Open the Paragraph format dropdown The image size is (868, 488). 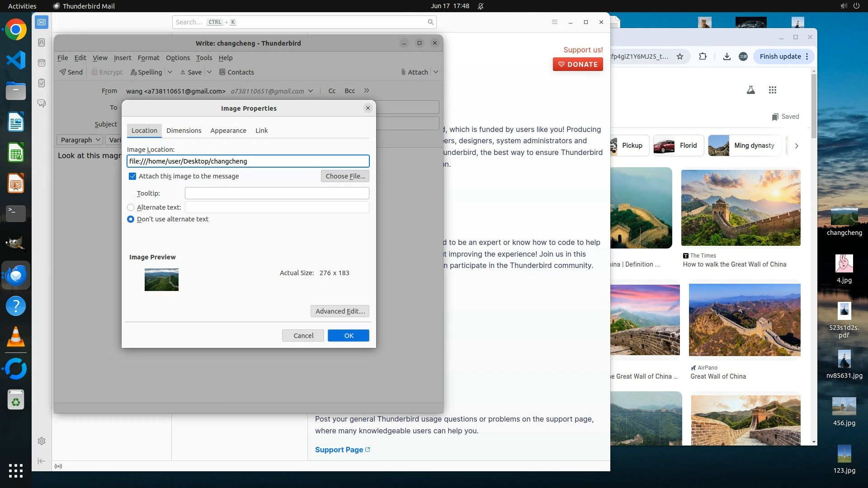[x=80, y=140]
